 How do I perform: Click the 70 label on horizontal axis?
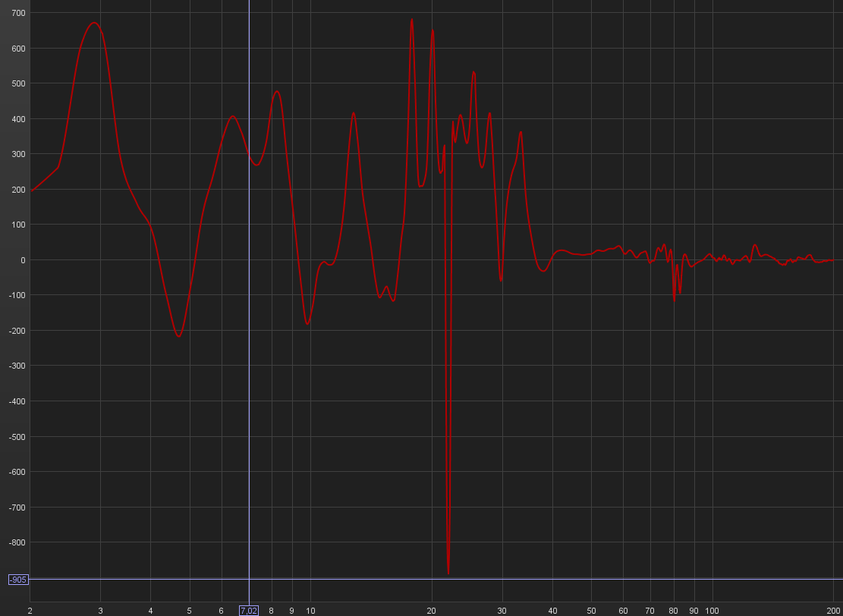coord(650,611)
